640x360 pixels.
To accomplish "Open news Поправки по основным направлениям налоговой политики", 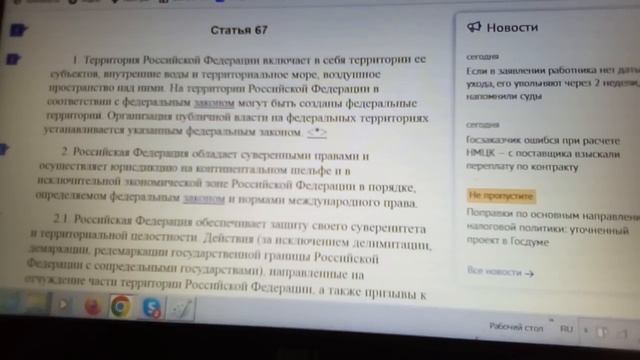I will coord(553,227).
